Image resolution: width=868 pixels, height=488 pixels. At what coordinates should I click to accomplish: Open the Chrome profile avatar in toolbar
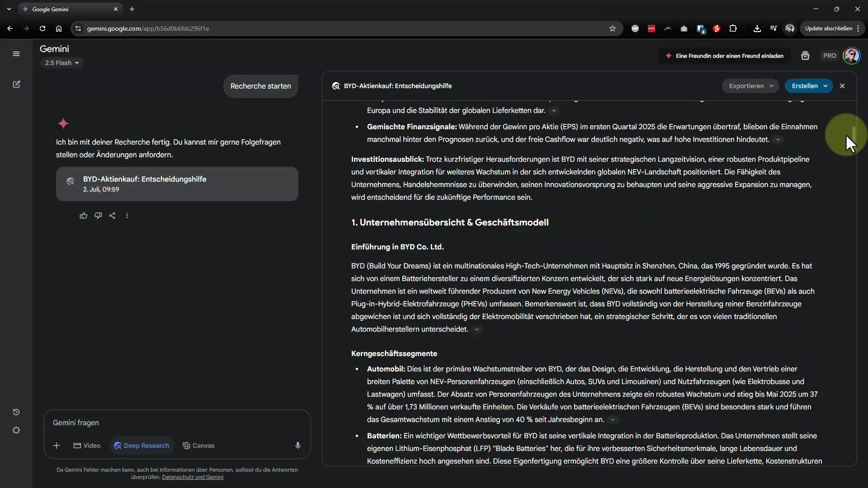click(790, 28)
